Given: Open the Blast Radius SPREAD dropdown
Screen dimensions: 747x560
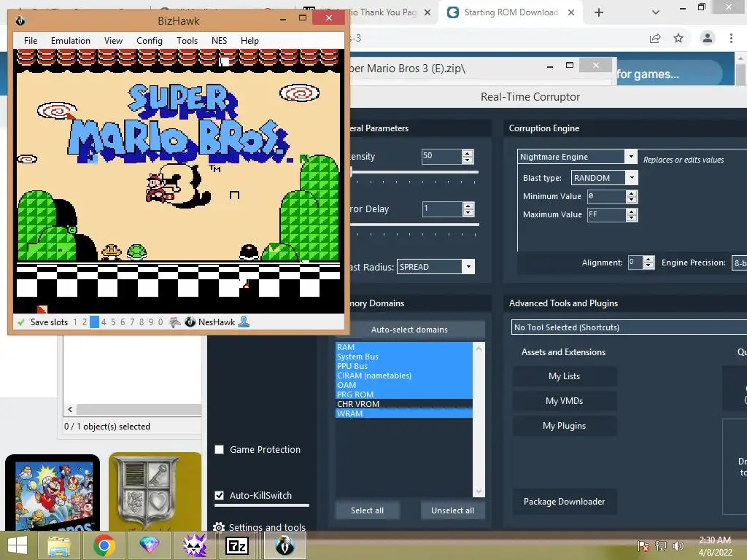Looking at the screenshot, I should point(468,267).
